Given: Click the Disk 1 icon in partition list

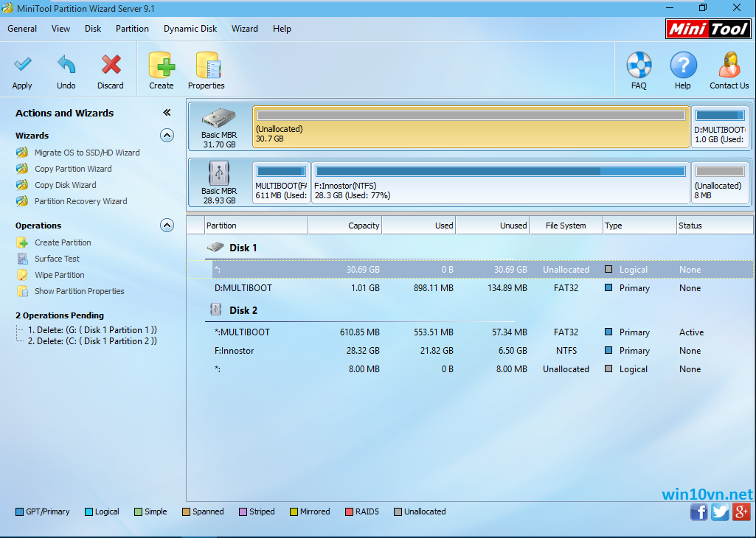Looking at the screenshot, I should [215, 248].
